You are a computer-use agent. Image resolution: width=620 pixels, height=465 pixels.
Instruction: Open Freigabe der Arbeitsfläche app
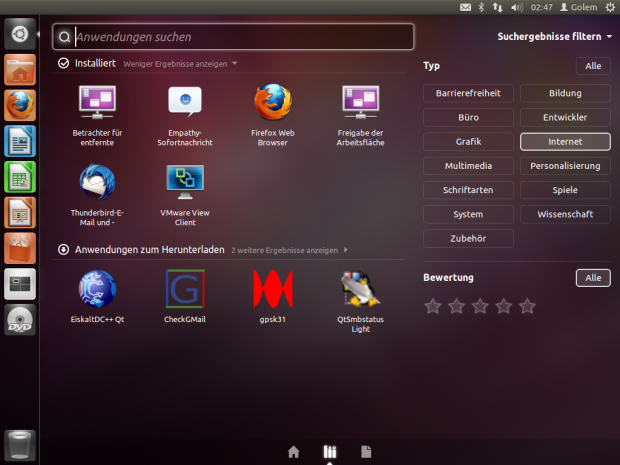(x=360, y=115)
